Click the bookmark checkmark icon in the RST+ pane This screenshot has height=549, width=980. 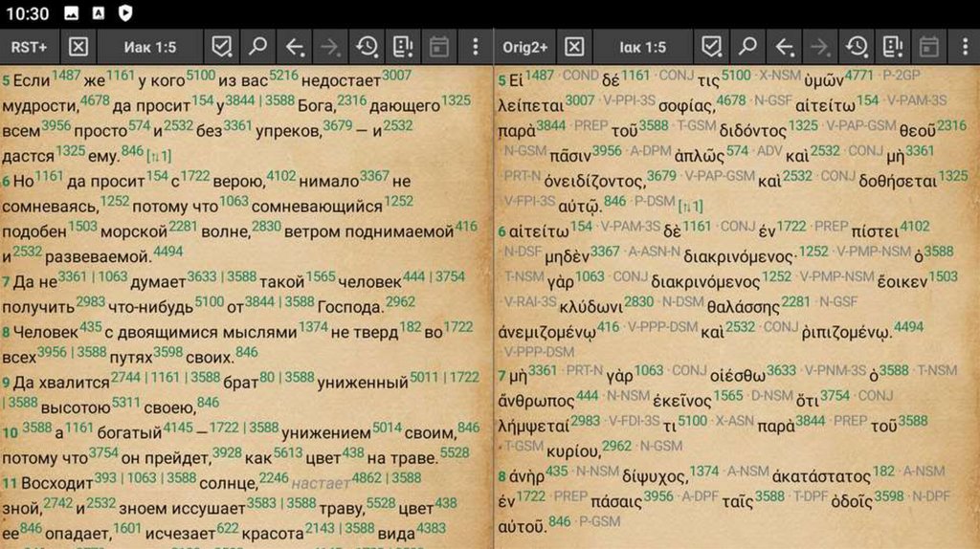tap(221, 46)
